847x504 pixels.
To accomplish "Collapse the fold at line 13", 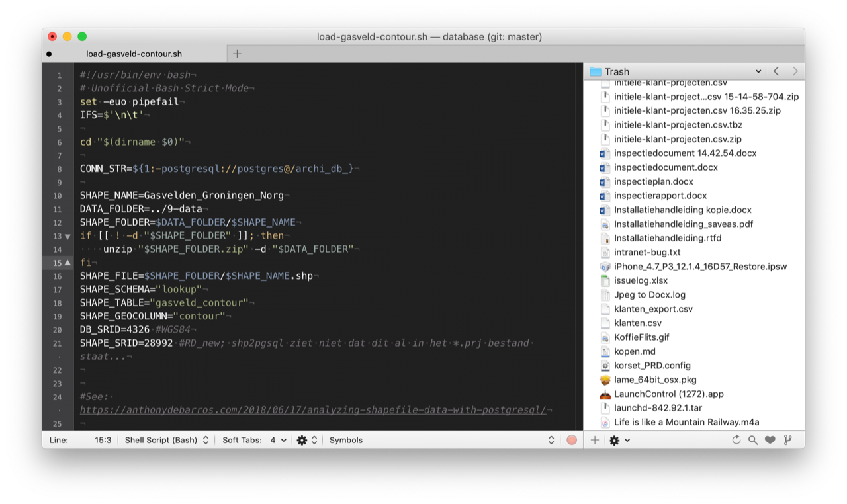I will pyautogui.click(x=67, y=236).
